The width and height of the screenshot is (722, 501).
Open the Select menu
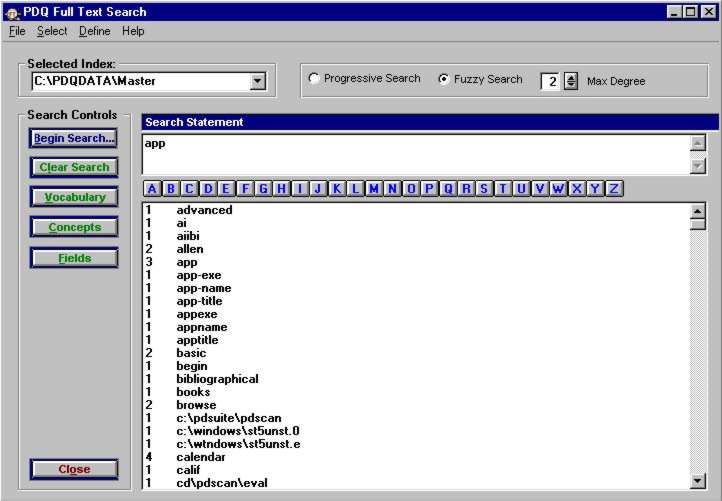[52, 31]
